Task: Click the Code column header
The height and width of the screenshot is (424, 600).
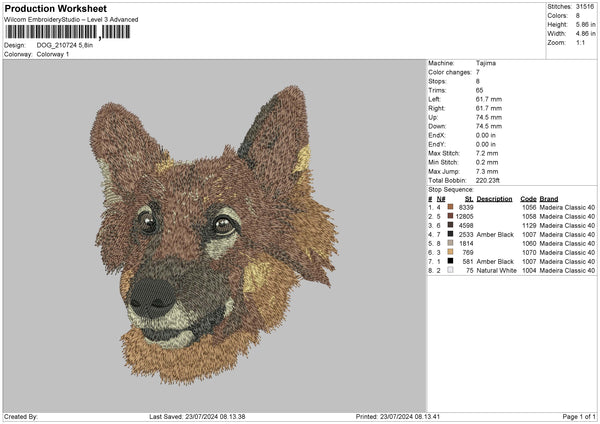Action: tap(528, 198)
